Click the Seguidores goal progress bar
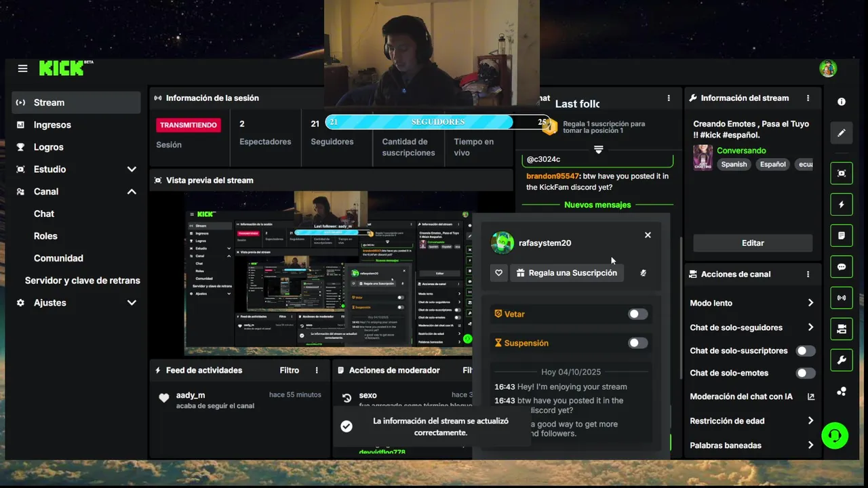The height and width of the screenshot is (488, 868). (438, 122)
